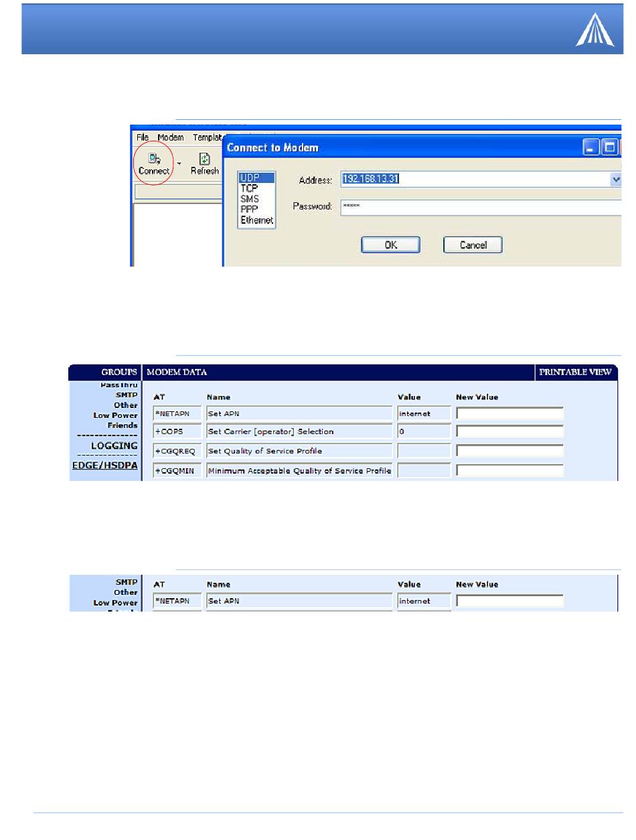Click Cancel in Connect to Modem dialog
This screenshot has width=636, height=840.
click(x=473, y=245)
